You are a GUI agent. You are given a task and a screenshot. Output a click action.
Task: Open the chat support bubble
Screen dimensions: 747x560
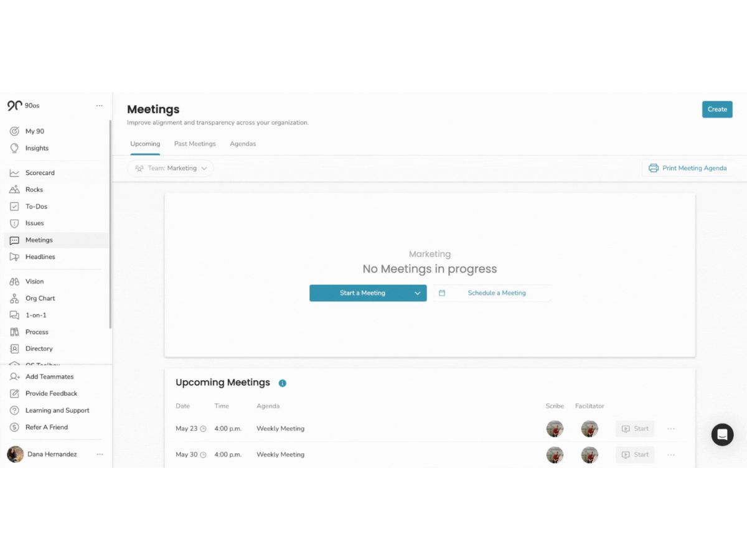coord(722,435)
